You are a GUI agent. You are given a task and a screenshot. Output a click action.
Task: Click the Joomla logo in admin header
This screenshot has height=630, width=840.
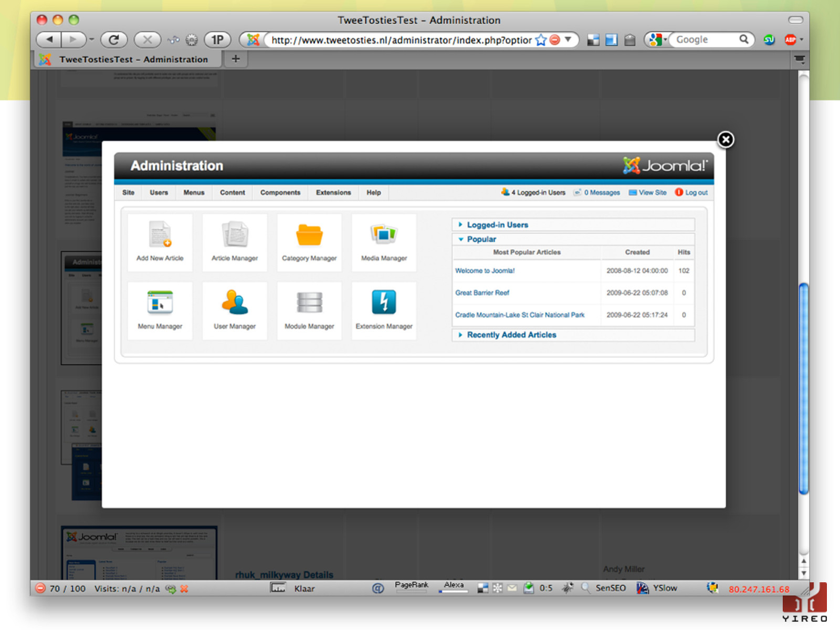[x=665, y=165]
